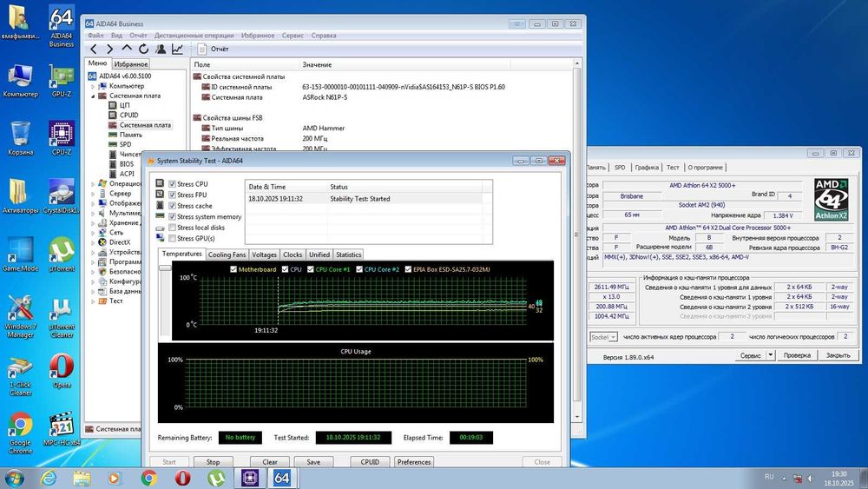
Task: Open the AIDA64 graph stability test icon
Action: (177, 49)
